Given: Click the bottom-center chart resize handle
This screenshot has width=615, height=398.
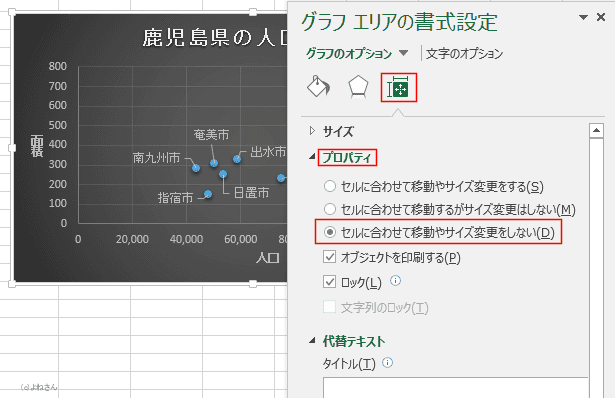Looking at the screenshot, I should coord(253,284).
